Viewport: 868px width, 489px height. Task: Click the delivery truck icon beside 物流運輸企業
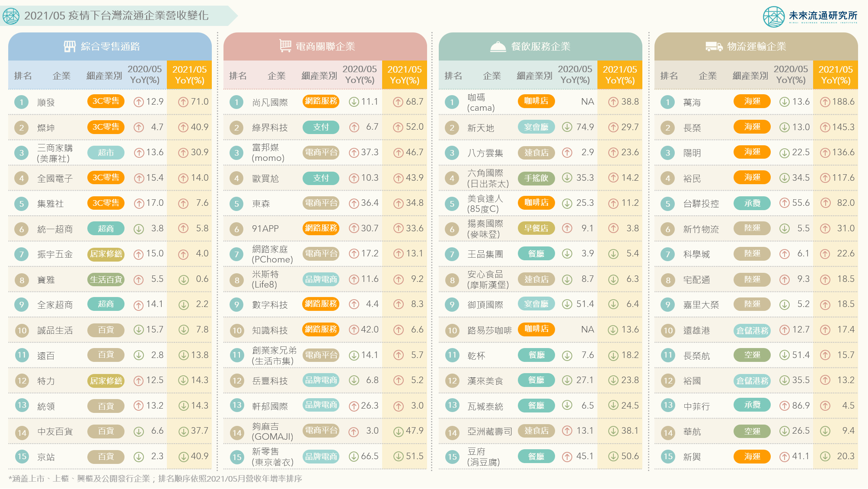click(x=714, y=46)
